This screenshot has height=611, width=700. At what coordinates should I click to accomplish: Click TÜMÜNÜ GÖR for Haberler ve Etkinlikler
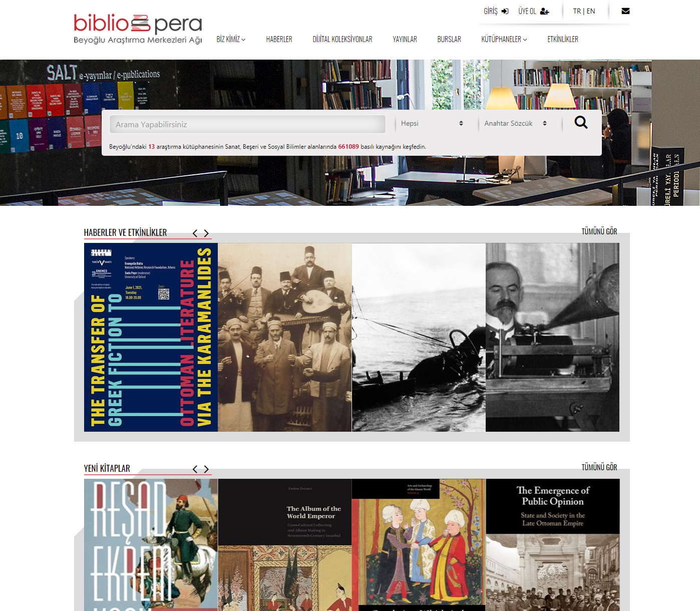[x=599, y=231]
